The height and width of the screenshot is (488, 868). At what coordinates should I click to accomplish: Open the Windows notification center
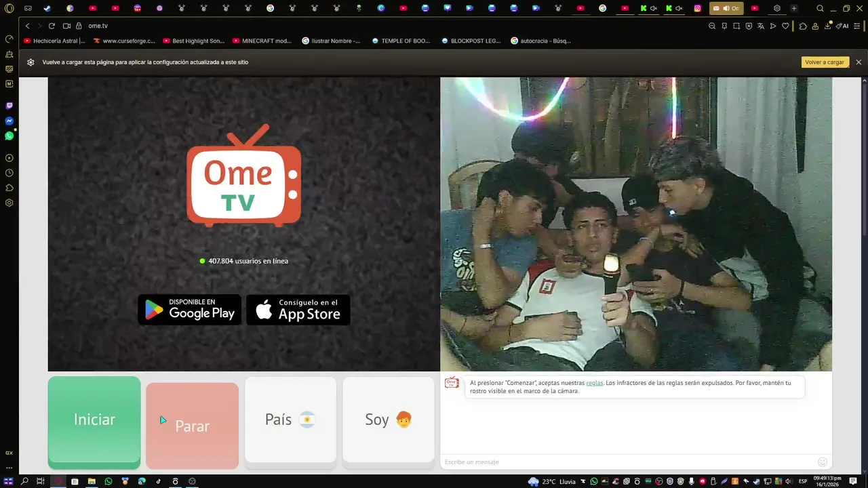coord(854,481)
